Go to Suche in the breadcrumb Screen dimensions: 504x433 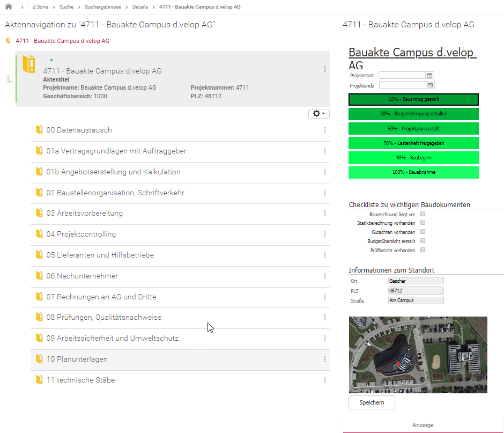pyautogui.click(x=66, y=7)
